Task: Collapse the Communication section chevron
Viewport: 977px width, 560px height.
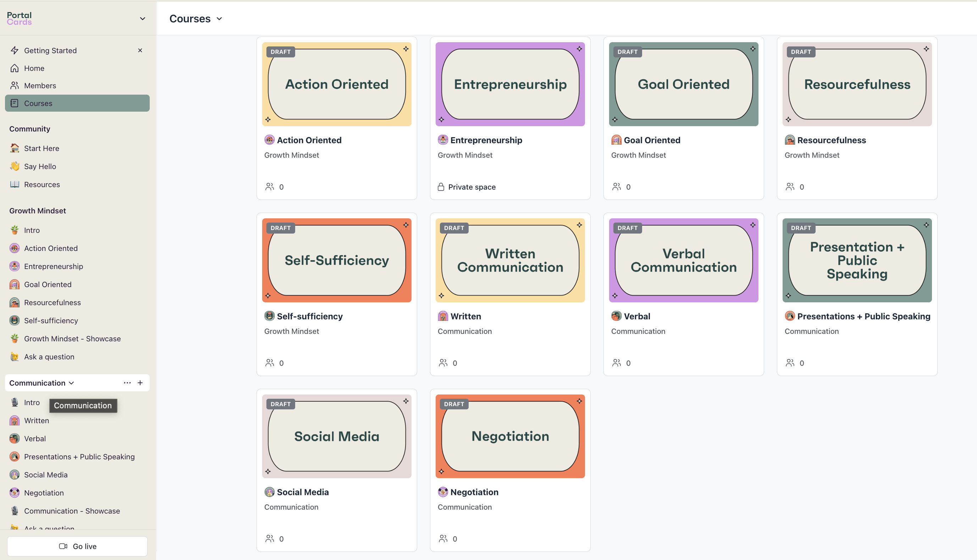Action: (71, 383)
